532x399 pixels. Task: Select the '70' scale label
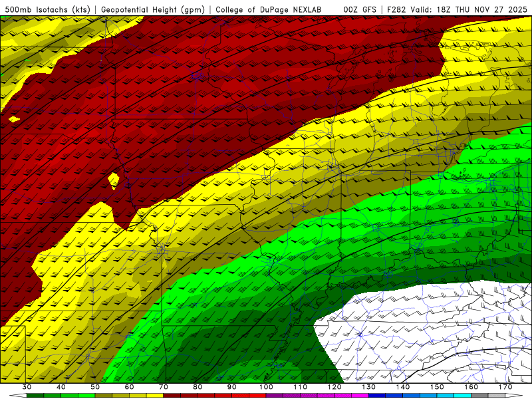(164, 387)
